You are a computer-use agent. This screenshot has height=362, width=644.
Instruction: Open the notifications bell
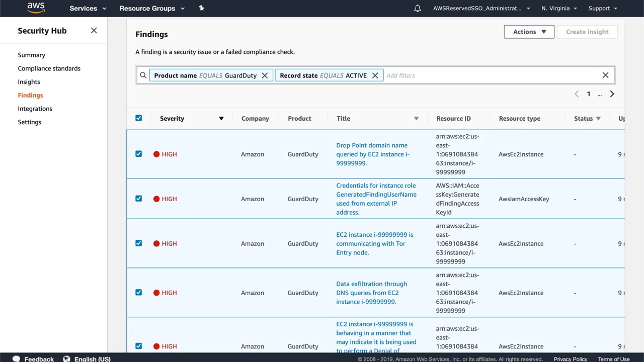(417, 9)
